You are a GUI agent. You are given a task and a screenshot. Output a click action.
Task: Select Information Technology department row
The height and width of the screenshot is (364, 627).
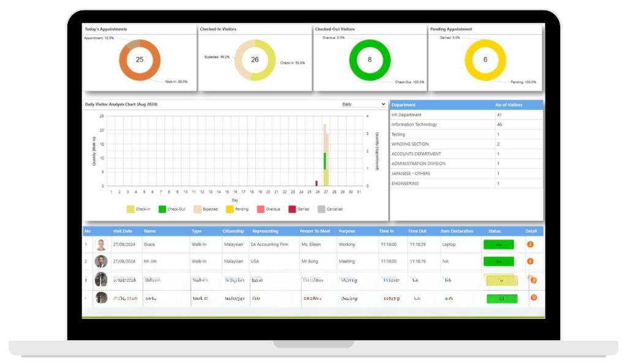[466, 125]
